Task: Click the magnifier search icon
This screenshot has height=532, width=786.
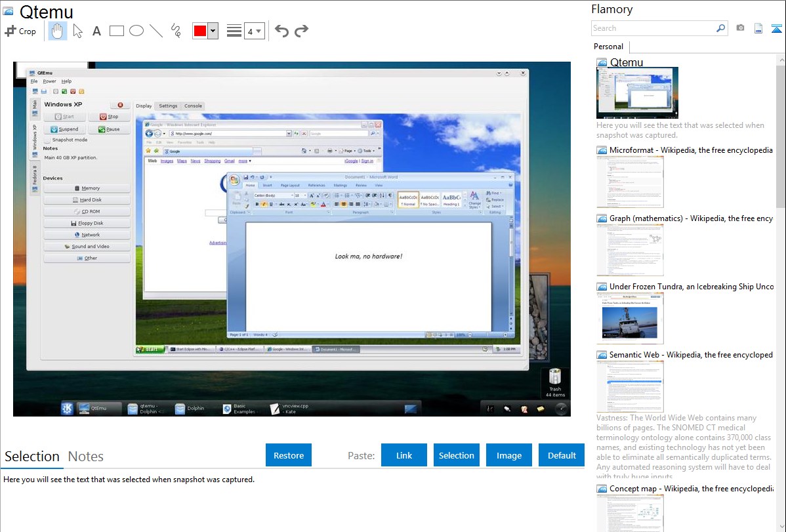Action: coord(721,28)
